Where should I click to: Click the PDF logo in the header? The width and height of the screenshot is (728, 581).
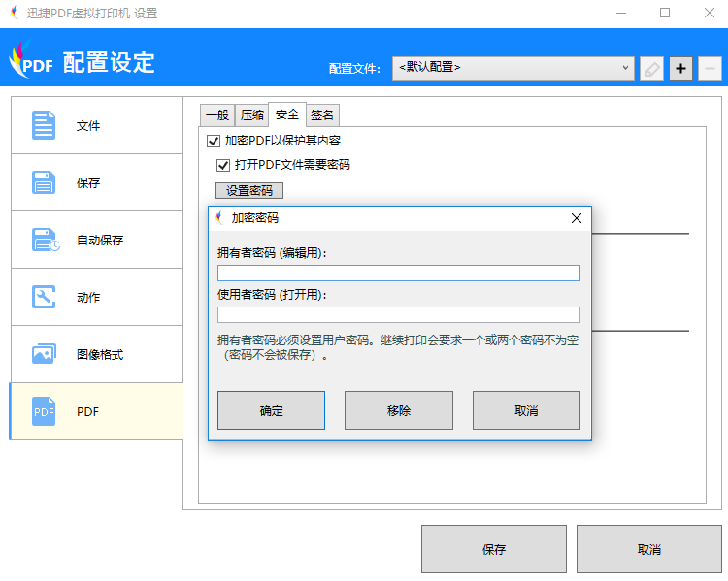pos(31,60)
